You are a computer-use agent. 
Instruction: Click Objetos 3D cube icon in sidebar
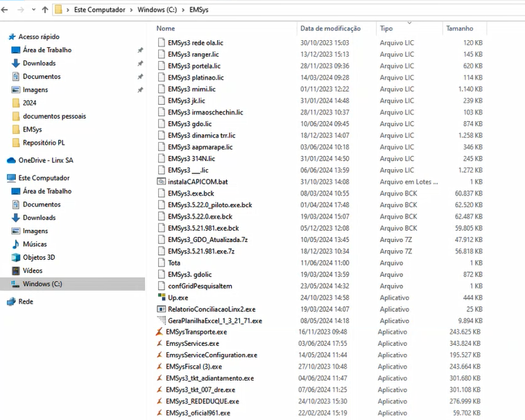pos(16,257)
